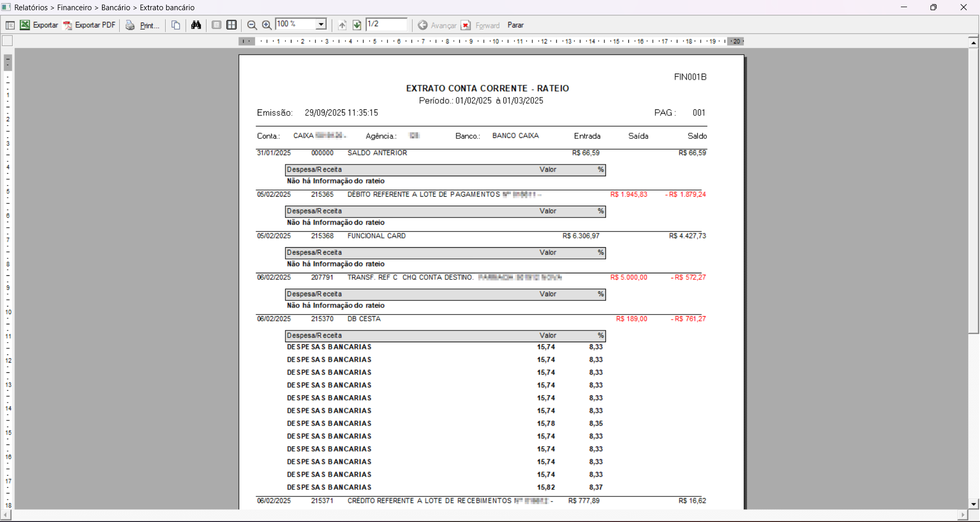Switch to single page view icon

(x=216, y=25)
